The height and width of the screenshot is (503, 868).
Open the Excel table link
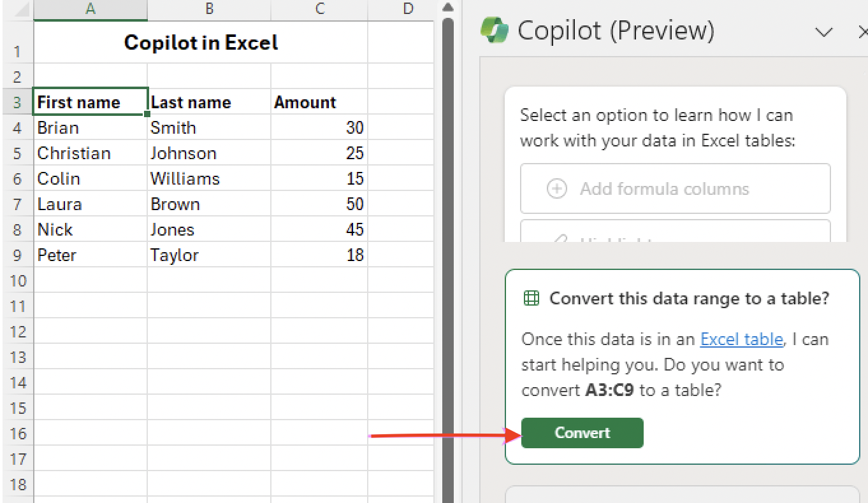pos(741,339)
